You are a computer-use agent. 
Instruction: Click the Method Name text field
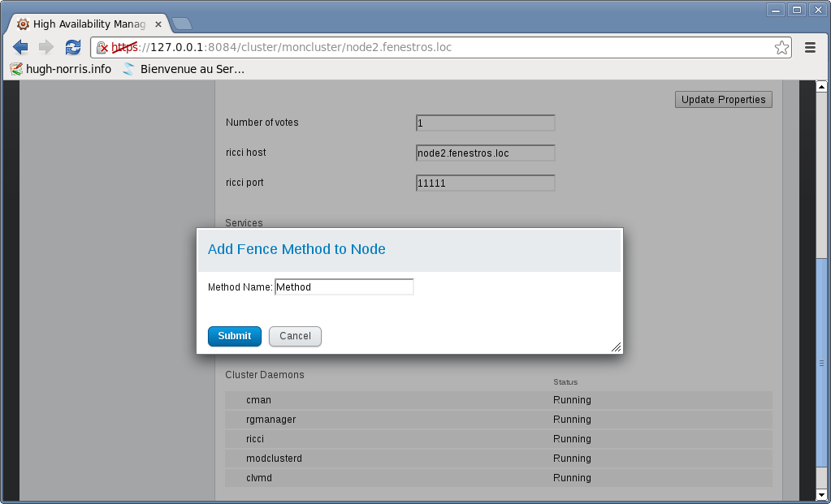click(344, 286)
